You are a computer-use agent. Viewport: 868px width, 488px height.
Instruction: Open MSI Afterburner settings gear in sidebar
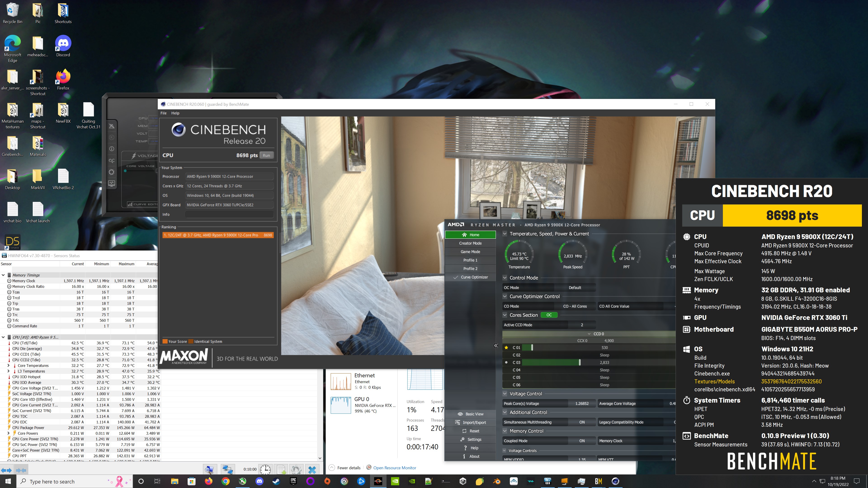pyautogui.click(x=111, y=172)
